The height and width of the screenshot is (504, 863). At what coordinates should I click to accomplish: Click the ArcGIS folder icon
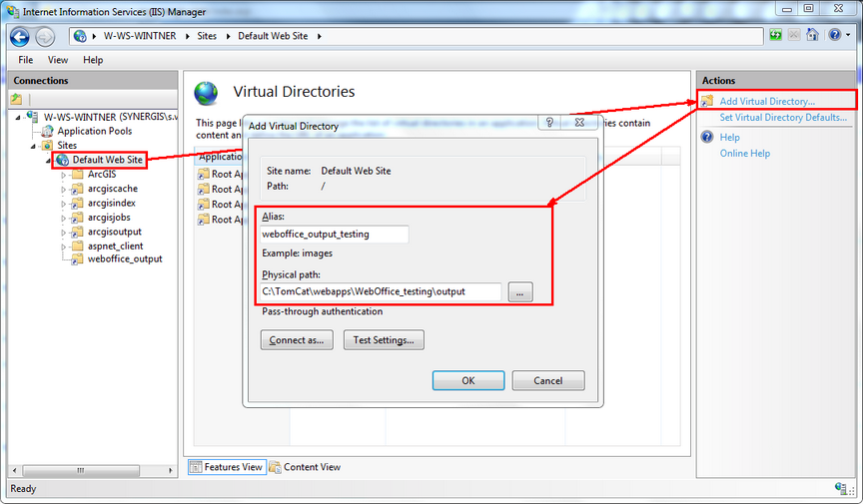(x=78, y=175)
